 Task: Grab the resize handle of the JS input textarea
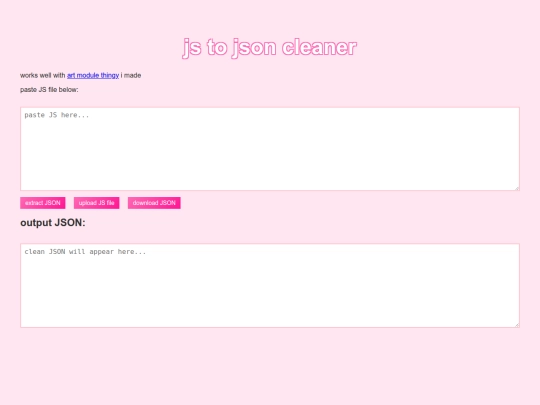pos(517,188)
